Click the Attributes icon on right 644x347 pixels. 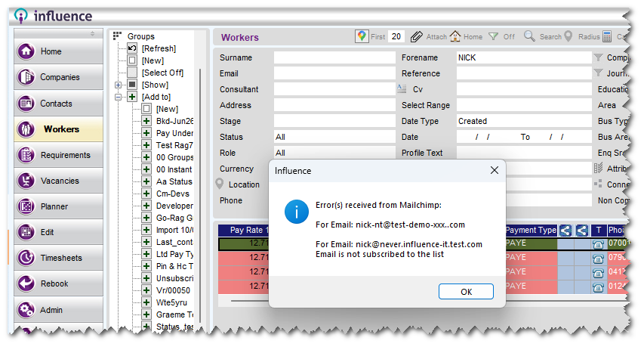pyautogui.click(x=598, y=168)
